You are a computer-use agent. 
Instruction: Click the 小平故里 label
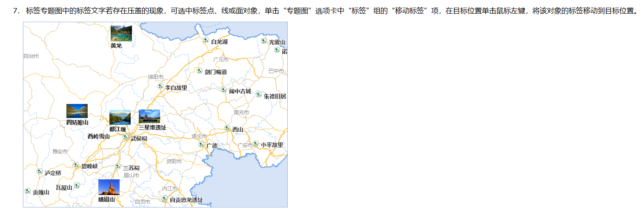click(272, 145)
